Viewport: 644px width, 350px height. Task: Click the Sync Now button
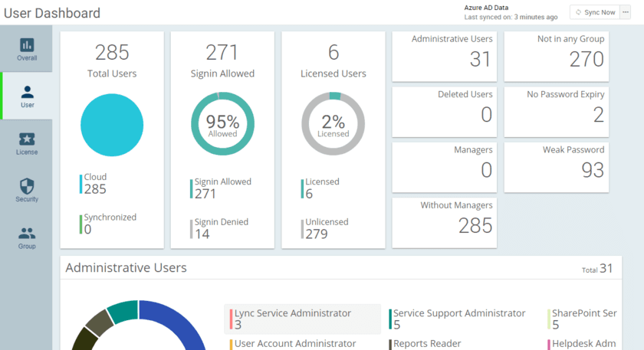point(595,12)
